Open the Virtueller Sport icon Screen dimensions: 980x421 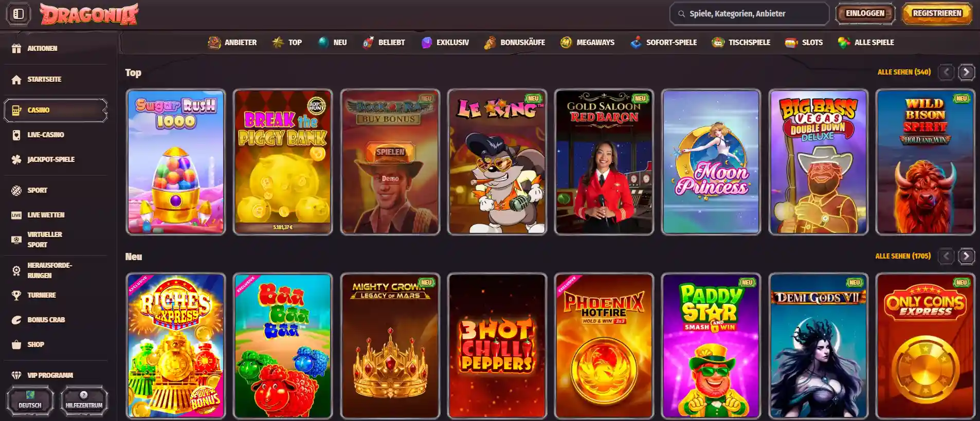[x=16, y=240]
